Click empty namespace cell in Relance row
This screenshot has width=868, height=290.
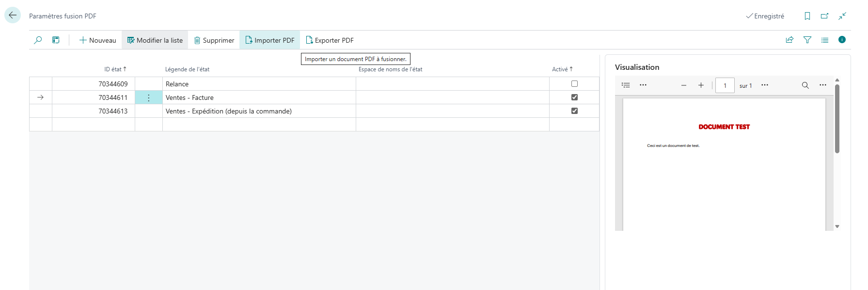[453, 84]
